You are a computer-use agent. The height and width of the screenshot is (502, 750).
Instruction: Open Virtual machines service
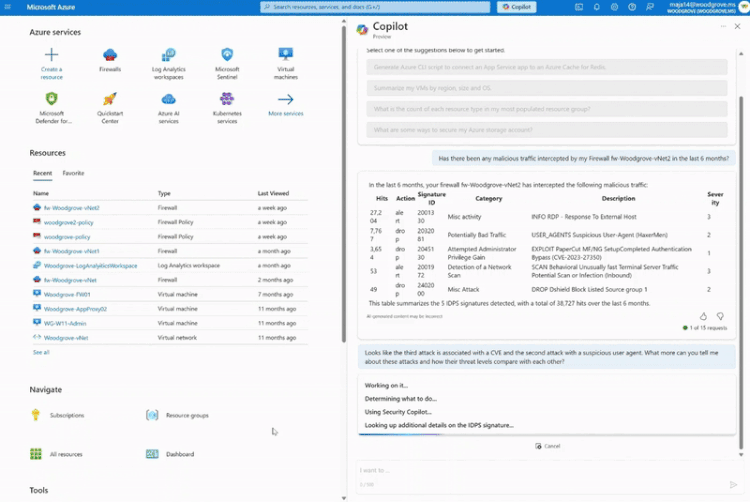(286, 64)
